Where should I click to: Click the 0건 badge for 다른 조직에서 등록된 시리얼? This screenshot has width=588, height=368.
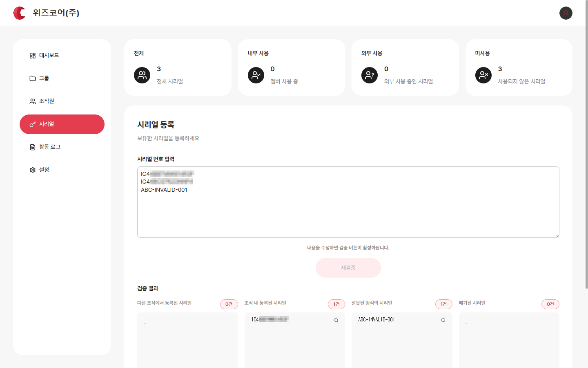click(x=229, y=304)
